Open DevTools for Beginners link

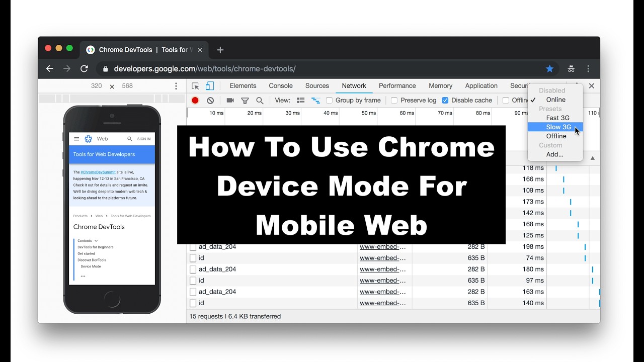tap(96, 247)
